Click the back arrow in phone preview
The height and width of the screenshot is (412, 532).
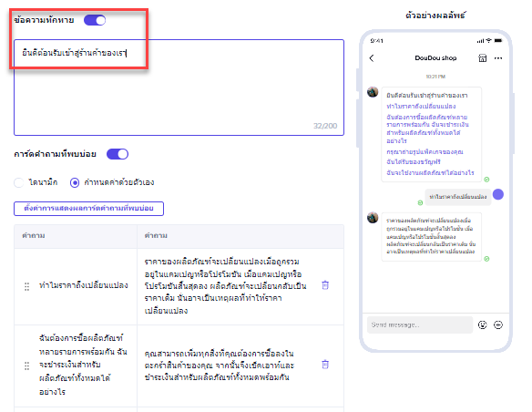tap(372, 58)
